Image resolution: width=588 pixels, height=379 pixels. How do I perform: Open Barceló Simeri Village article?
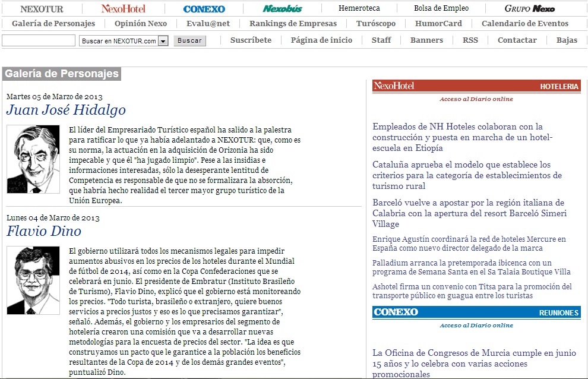pyautogui.click(x=469, y=213)
